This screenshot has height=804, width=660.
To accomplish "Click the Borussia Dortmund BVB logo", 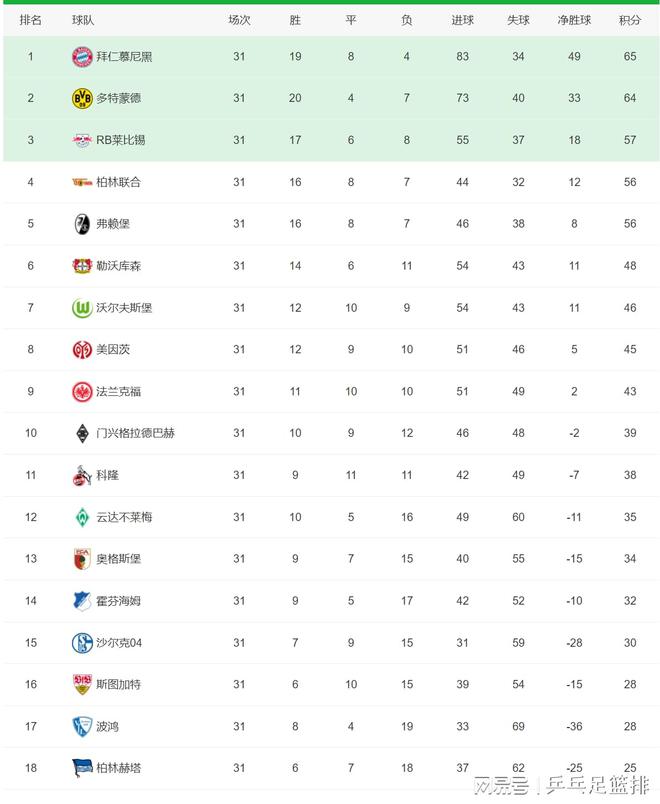I will pyautogui.click(x=82, y=98).
